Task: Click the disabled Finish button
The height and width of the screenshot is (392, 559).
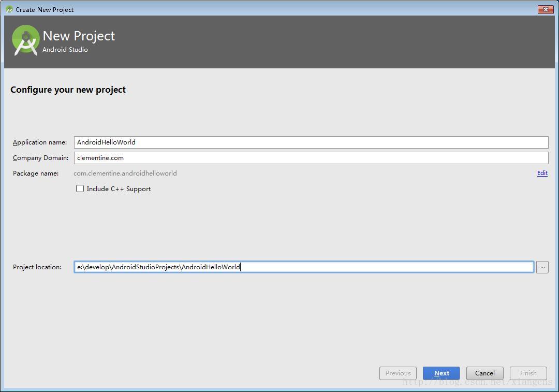Action: pos(528,373)
